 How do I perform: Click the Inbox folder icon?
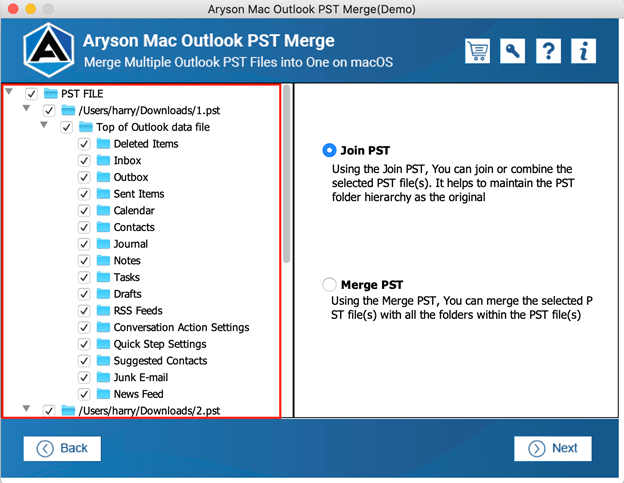(103, 160)
